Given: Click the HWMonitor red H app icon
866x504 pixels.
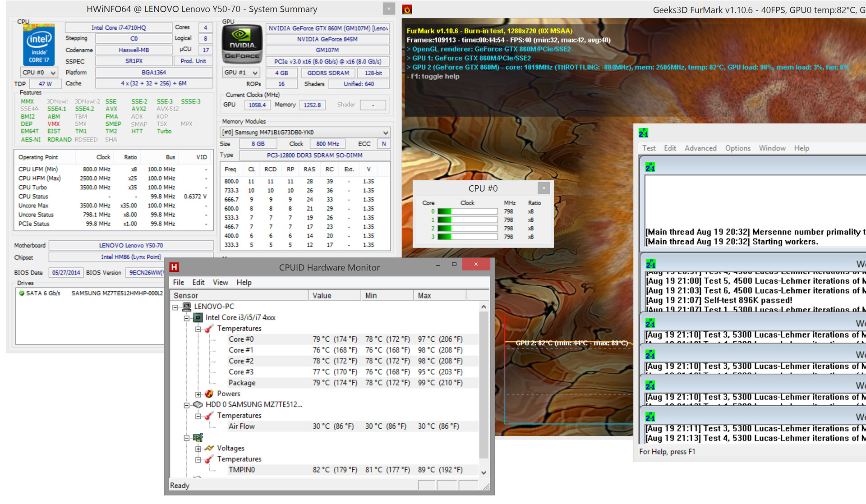Looking at the screenshot, I should 174,267.
